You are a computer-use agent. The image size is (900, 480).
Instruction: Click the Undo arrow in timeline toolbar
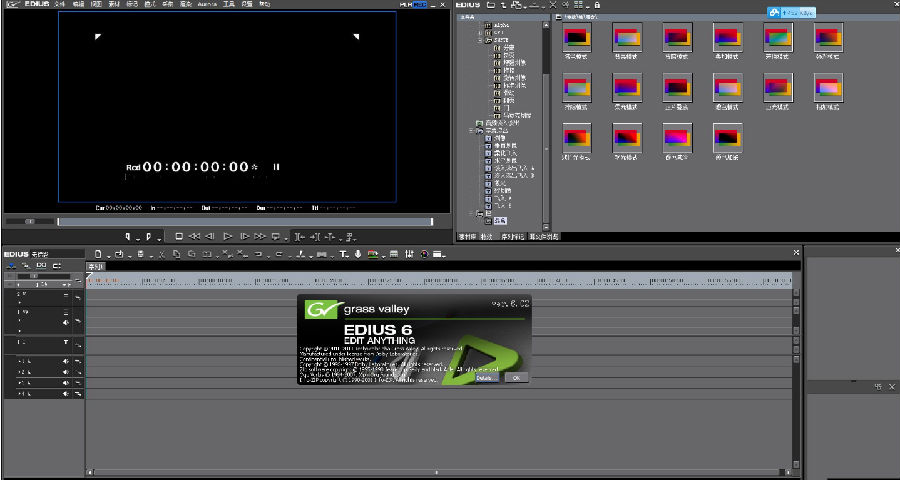(x=258, y=254)
